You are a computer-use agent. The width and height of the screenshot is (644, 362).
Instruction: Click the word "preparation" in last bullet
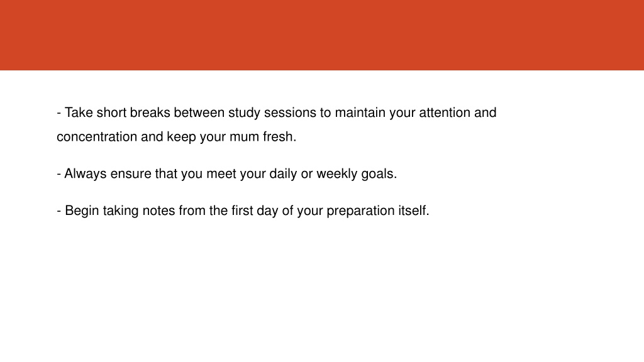point(360,211)
